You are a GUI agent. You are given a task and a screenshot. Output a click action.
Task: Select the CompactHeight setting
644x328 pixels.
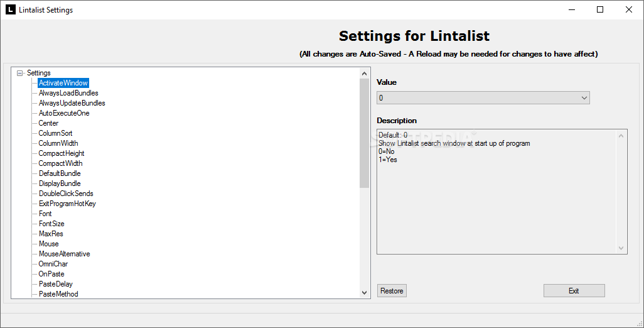click(62, 153)
